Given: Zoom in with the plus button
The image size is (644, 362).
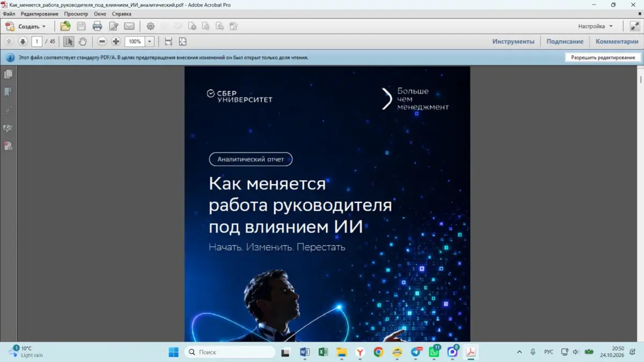Looking at the screenshot, I should point(116,41).
